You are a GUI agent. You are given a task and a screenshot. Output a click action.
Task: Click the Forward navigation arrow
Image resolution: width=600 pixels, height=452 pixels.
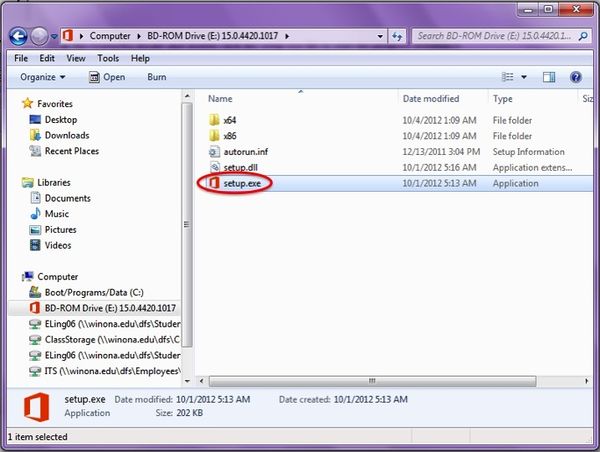(39, 37)
